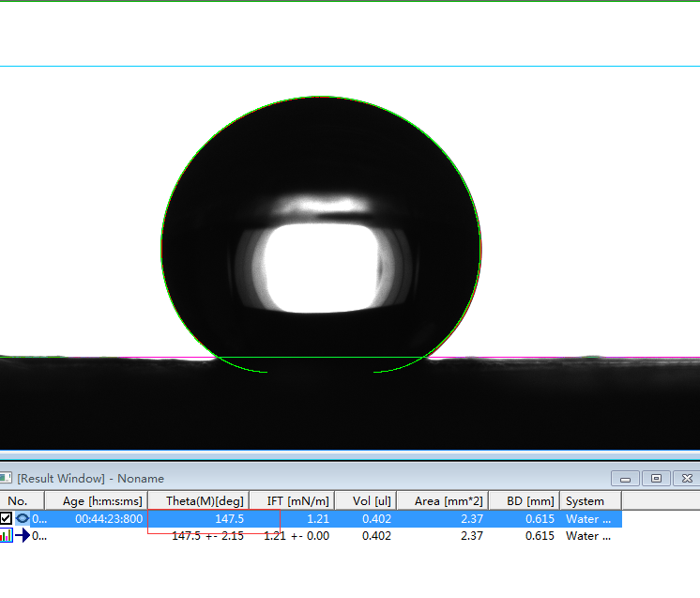Click the BD [mm] column header
This screenshot has width=700, height=598.
[x=524, y=501]
